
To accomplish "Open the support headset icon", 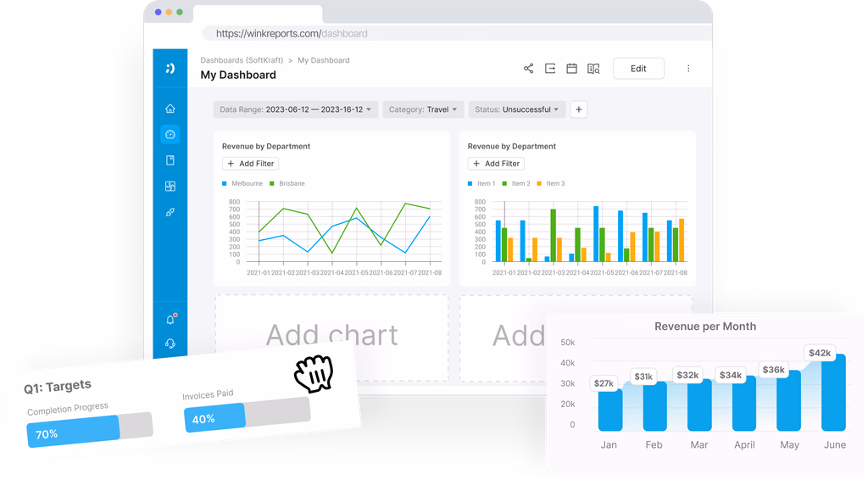I will click(170, 344).
